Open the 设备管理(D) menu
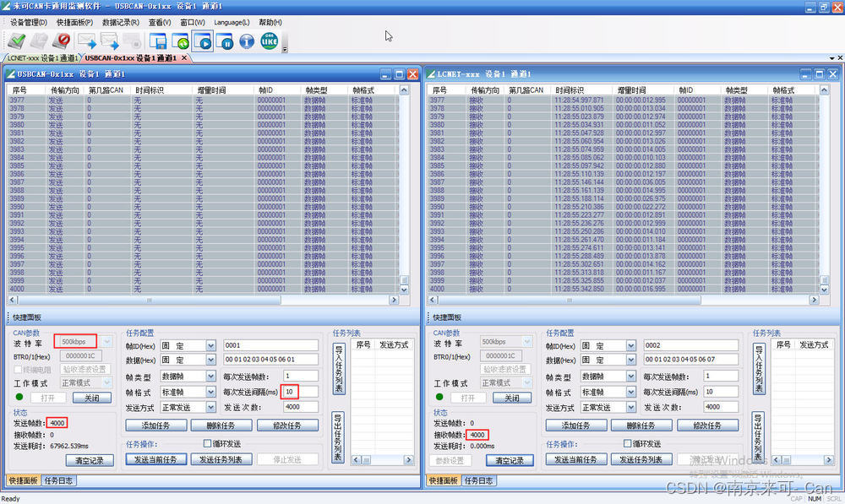The width and height of the screenshot is (845, 504). pyautogui.click(x=29, y=22)
